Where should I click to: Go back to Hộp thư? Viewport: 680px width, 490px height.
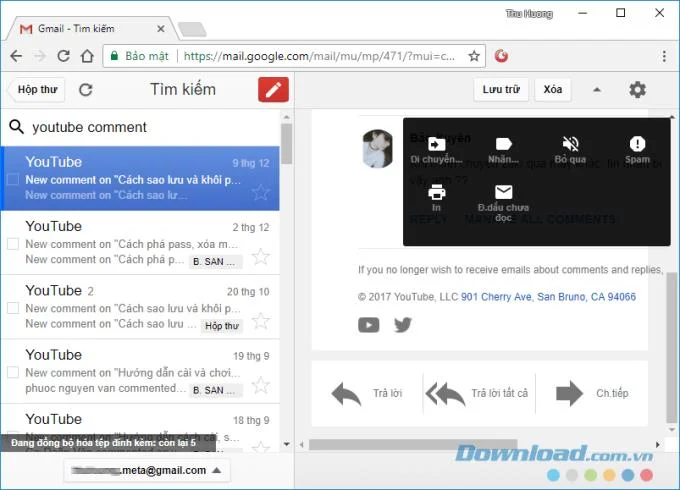point(37,90)
